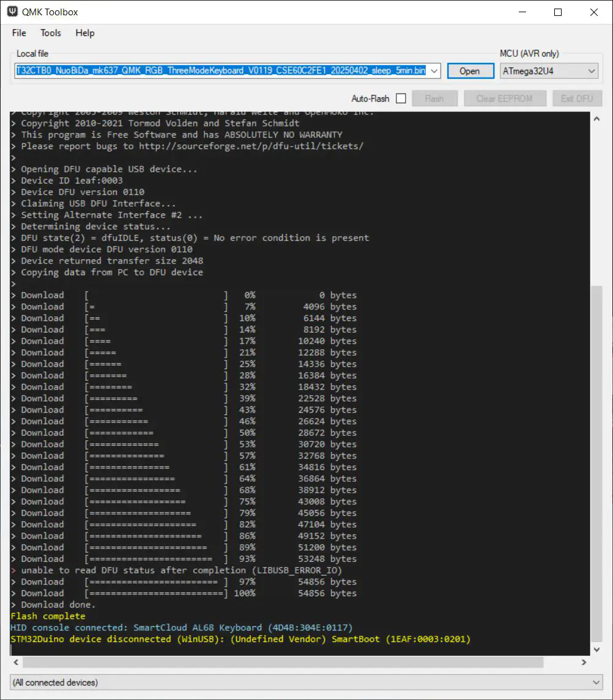Viewport: 613px width, 700px height.
Task: Open the Tools menu
Action: pos(51,33)
